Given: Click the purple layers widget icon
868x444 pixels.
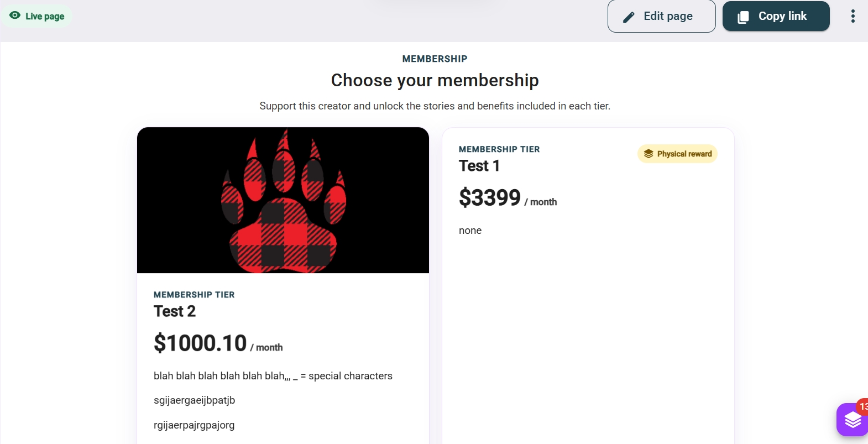Looking at the screenshot, I should click(x=852, y=420).
